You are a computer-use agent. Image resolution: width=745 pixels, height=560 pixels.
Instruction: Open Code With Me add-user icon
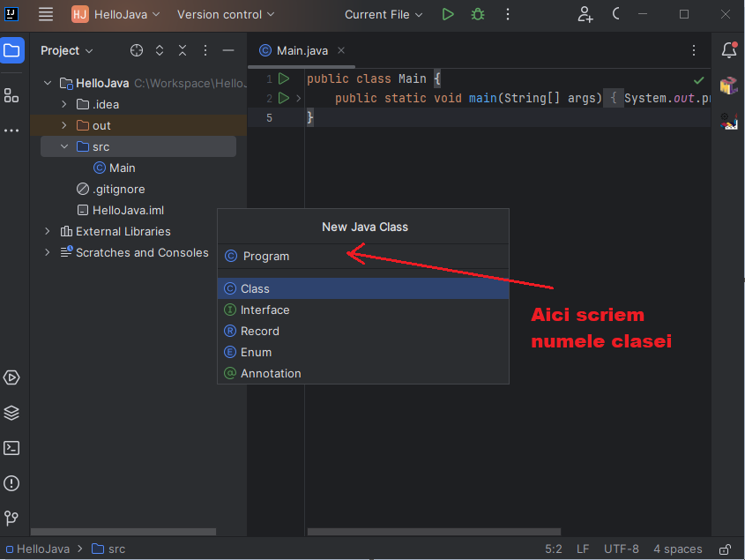pyautogui.click(x=585, y=14)
